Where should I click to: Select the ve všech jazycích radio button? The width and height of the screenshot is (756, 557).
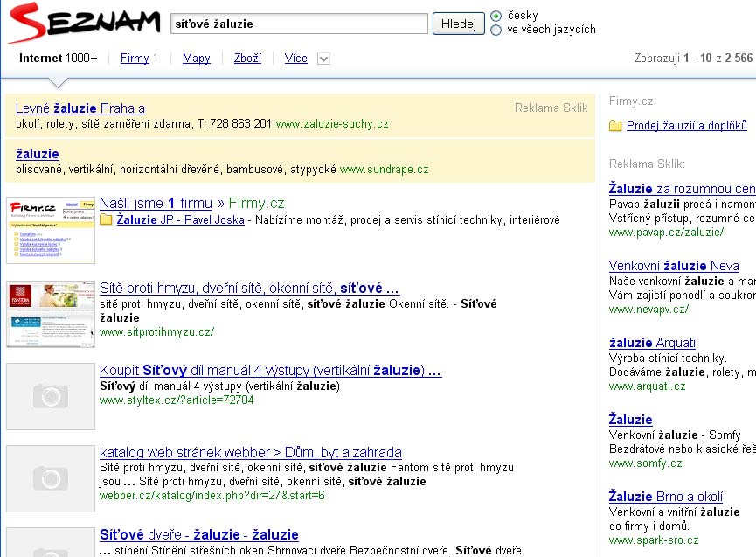(x=496, y=31)
